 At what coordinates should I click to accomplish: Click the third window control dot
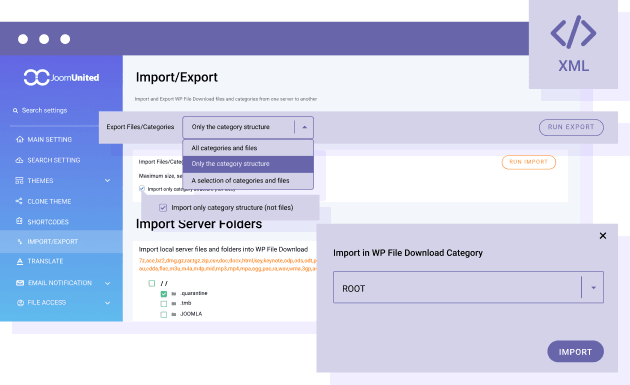(x=65, y=39)
